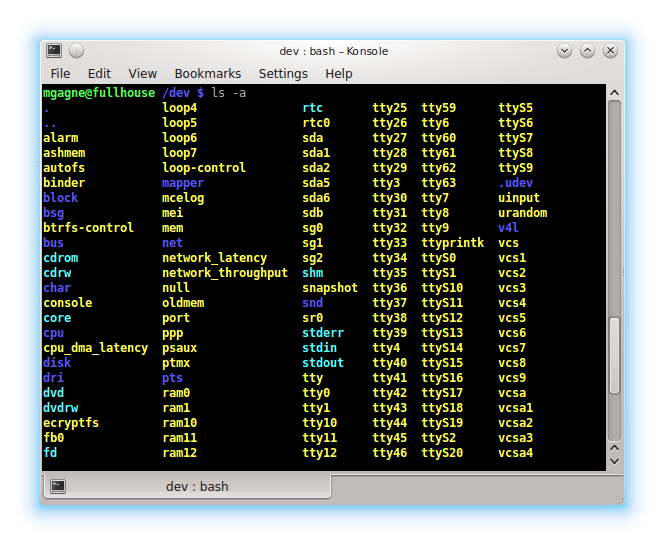The height and width of the screenshot is (545, 665).
Task: Click the bottom-most scrollbar down arrow
Action: point(614,461)
